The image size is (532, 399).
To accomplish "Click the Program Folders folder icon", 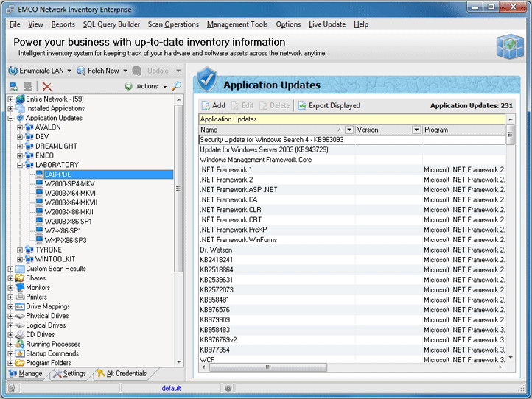I will [21, 363].
